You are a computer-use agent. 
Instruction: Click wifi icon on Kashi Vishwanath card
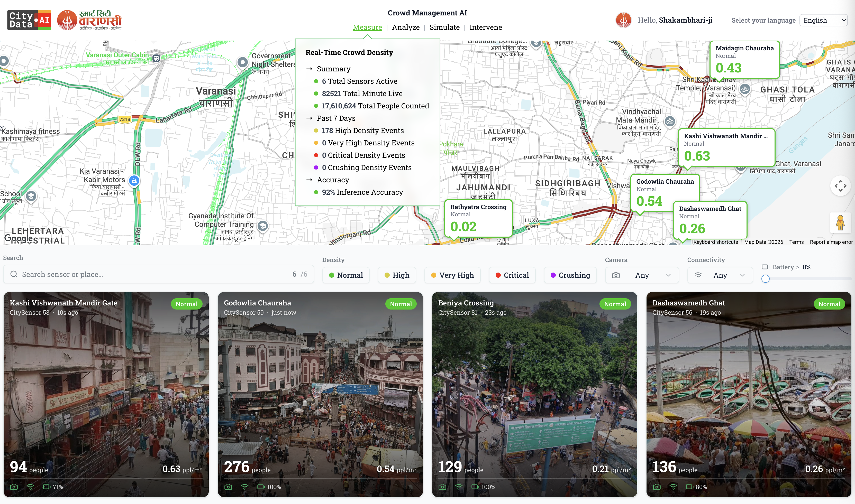[30, 487]
